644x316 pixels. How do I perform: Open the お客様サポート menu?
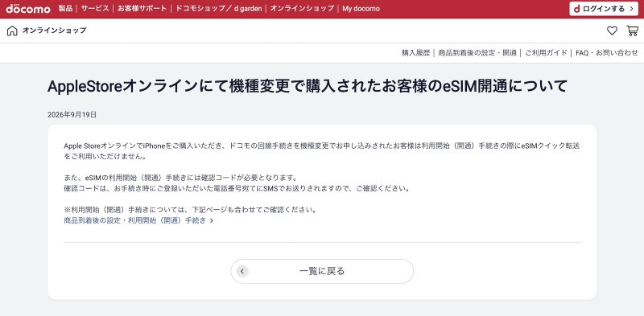[142, 9]
